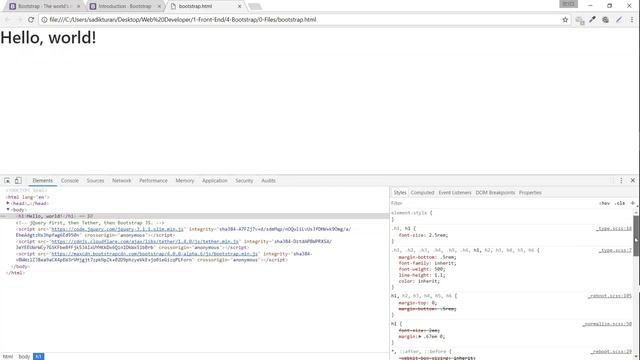Switch to the Performance panel
This screenshot has height=360, width=640.
(x=153, y=180)
